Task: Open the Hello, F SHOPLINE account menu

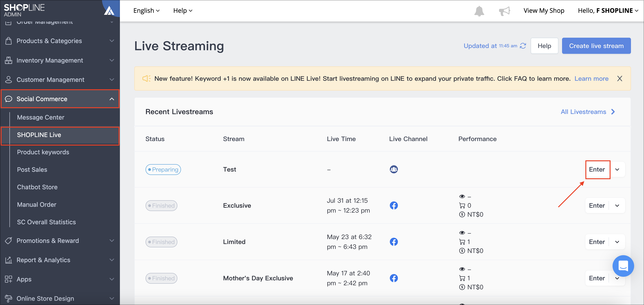Action: [x=608, y=11]
